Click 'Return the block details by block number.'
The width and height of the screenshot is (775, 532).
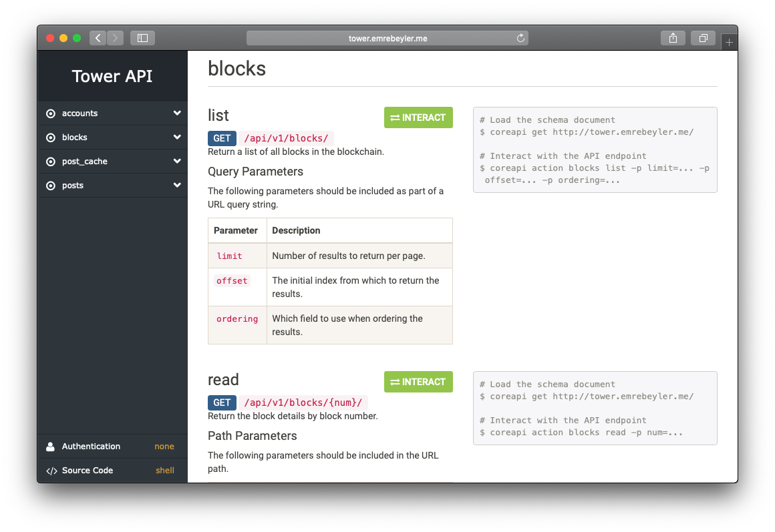293,416
